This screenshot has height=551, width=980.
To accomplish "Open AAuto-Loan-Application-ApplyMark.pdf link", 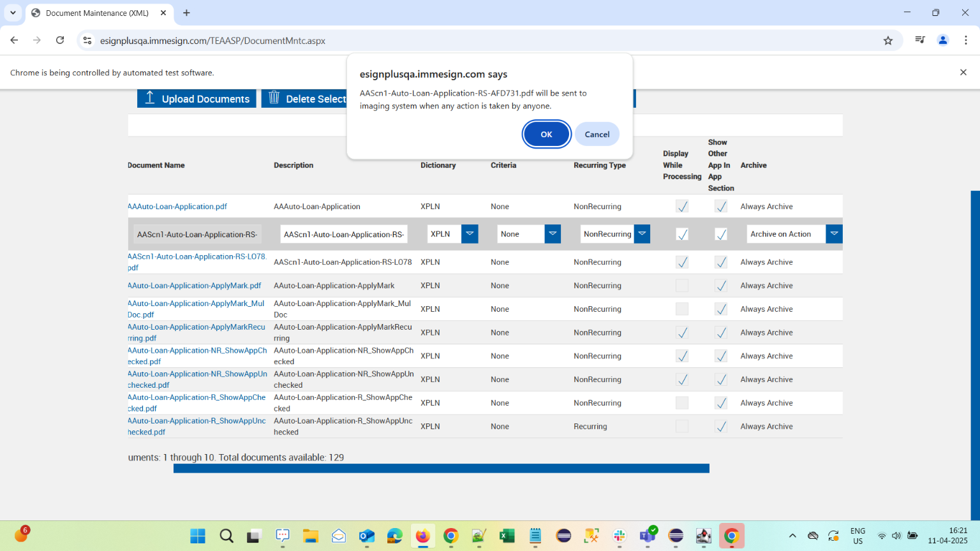I will point(195,286).
